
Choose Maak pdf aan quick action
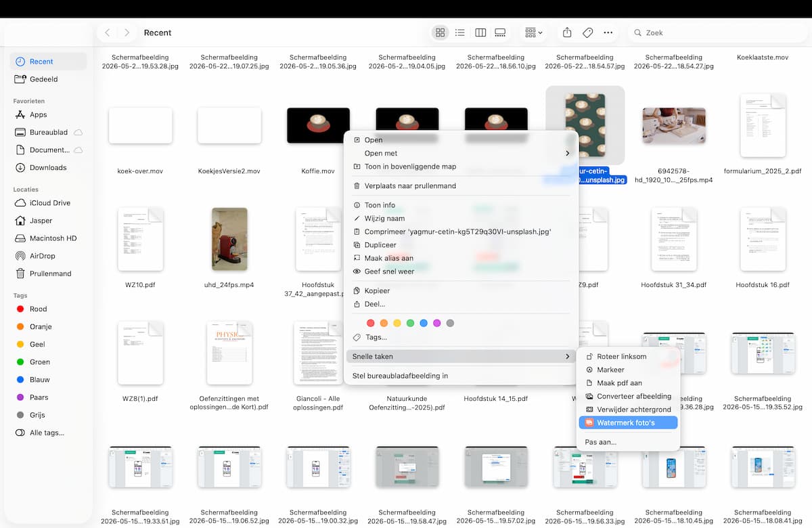tap(629, 383)
